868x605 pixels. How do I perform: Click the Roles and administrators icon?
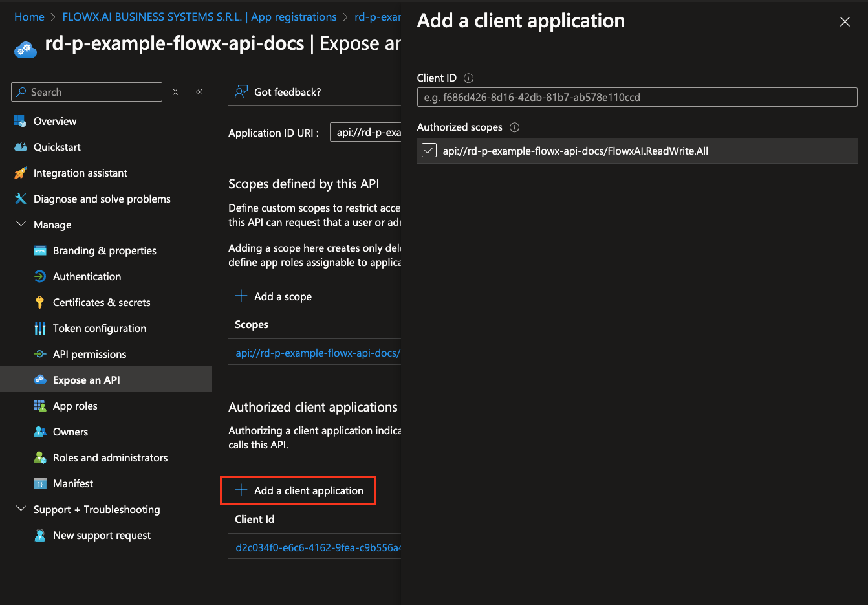click(40, 457)
